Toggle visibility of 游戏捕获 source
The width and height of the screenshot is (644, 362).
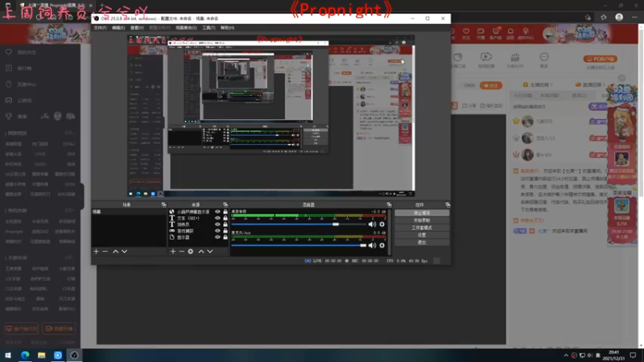pyautogui.click(x=217, y=231)
